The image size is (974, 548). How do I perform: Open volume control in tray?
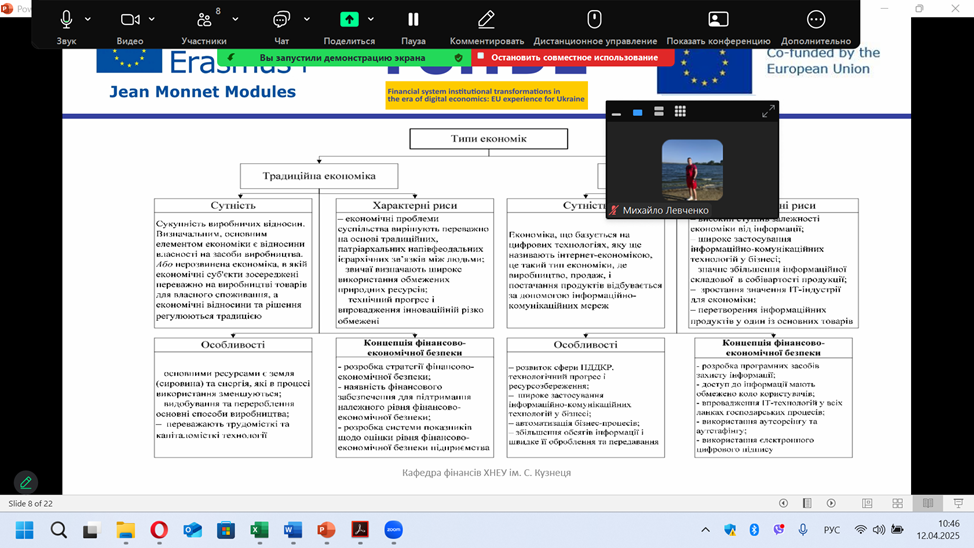[x=878, y=530]
